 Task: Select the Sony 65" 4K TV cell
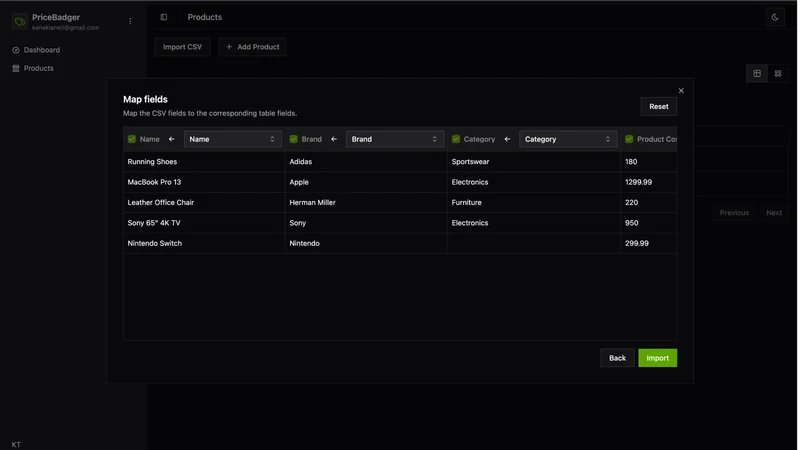coord(204,223)
